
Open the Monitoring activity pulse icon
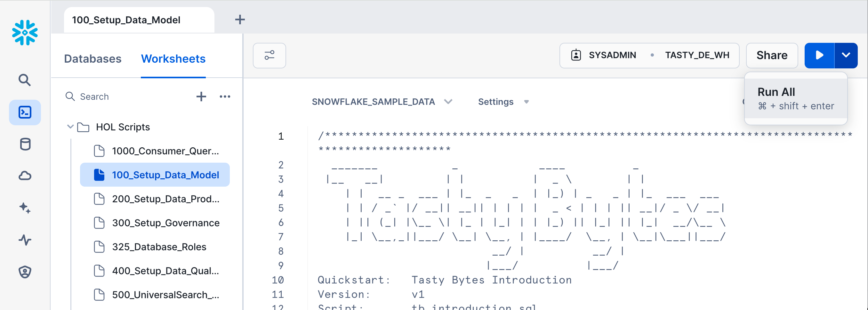coord(25,240)
